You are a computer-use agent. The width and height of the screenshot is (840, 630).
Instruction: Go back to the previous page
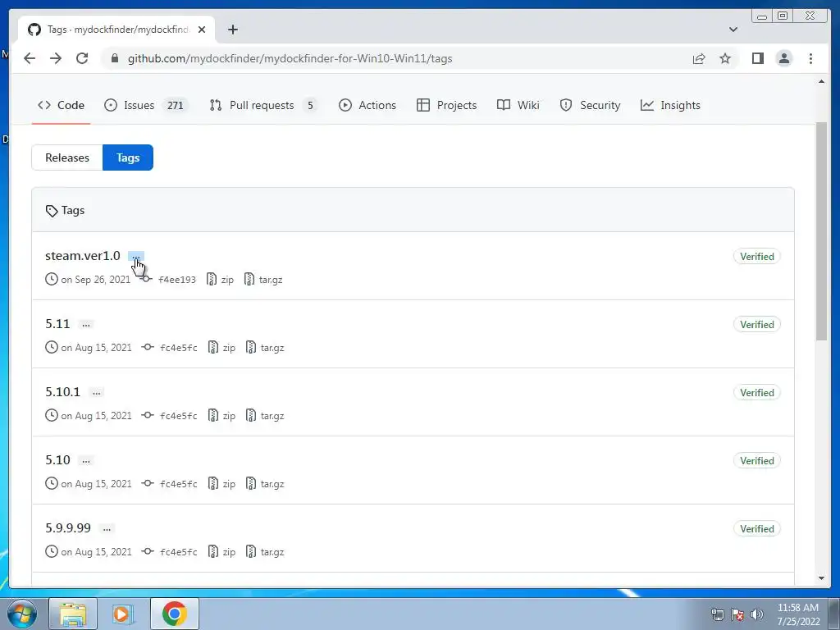(30, 58)
